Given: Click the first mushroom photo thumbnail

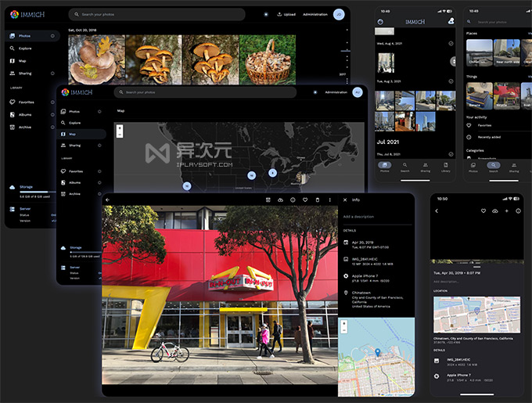Looking at the screenshot, I should [97, 59].
